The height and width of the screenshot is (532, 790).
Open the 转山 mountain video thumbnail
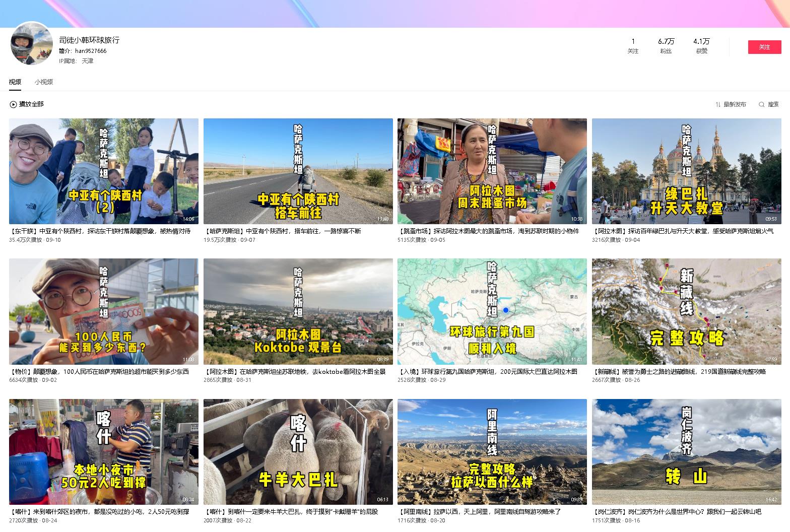pyautogui.click(x=686, y=451)
